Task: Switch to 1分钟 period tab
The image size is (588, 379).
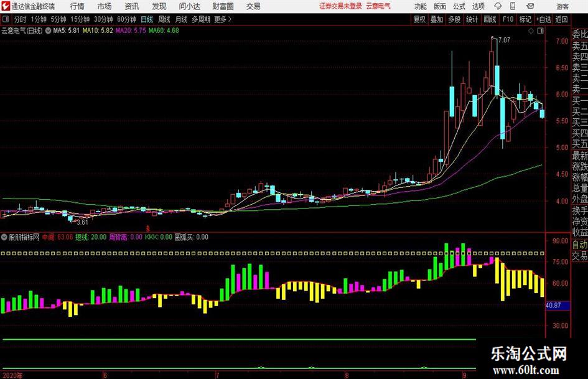Action: click(x=39, y=19)
